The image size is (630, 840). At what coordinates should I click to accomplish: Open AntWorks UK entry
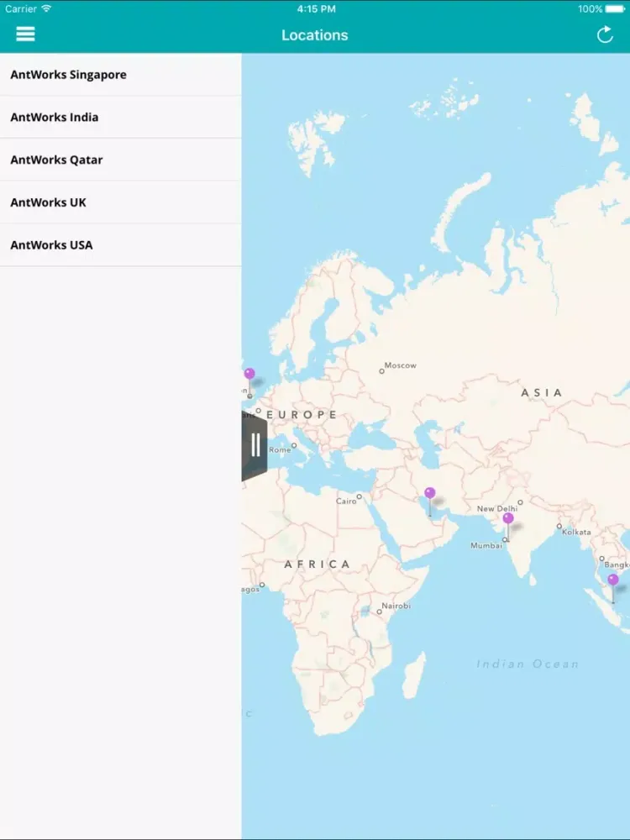[x=120, y=202]
